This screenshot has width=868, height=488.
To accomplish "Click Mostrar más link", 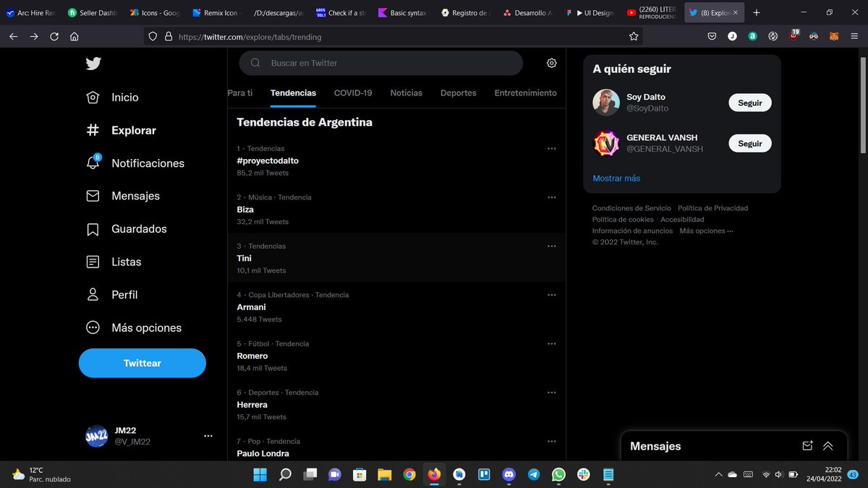I will 616,179.
